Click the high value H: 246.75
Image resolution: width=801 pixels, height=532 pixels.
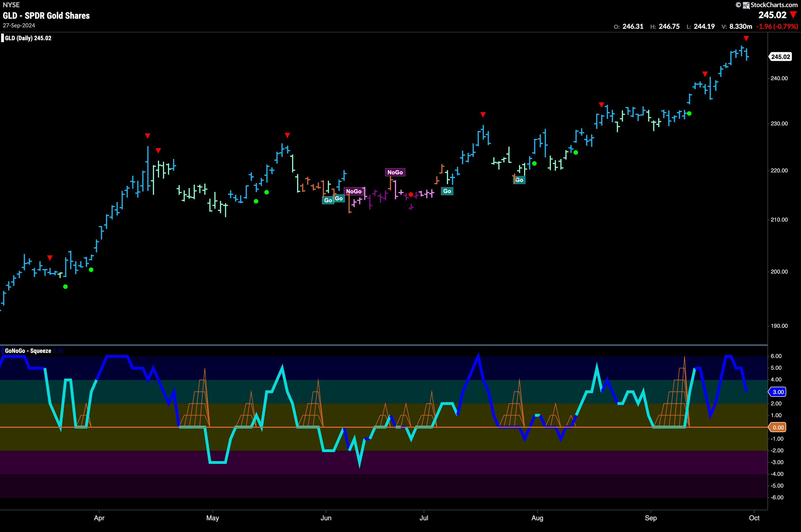click(665, 27)
